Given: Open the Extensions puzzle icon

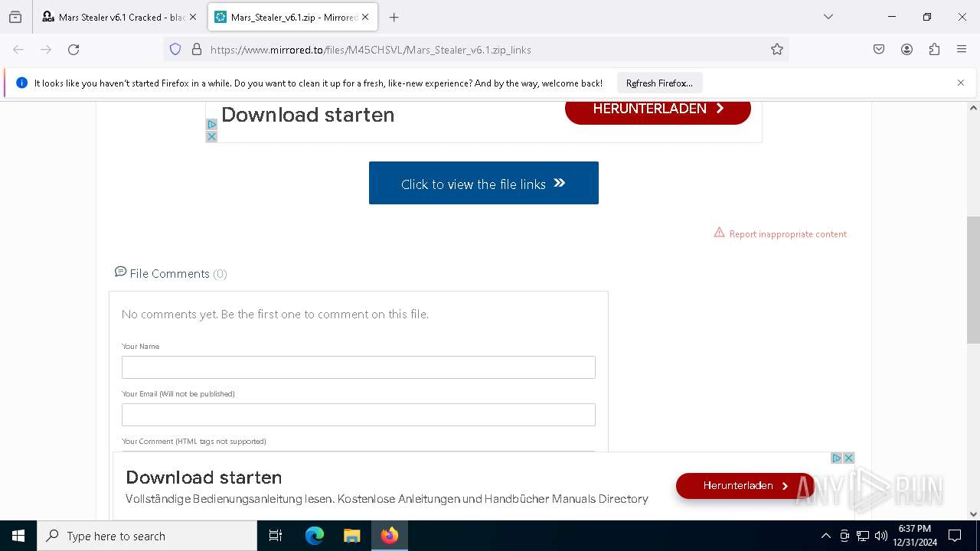Looking at the screenshot, I should [x=934, y=50].
